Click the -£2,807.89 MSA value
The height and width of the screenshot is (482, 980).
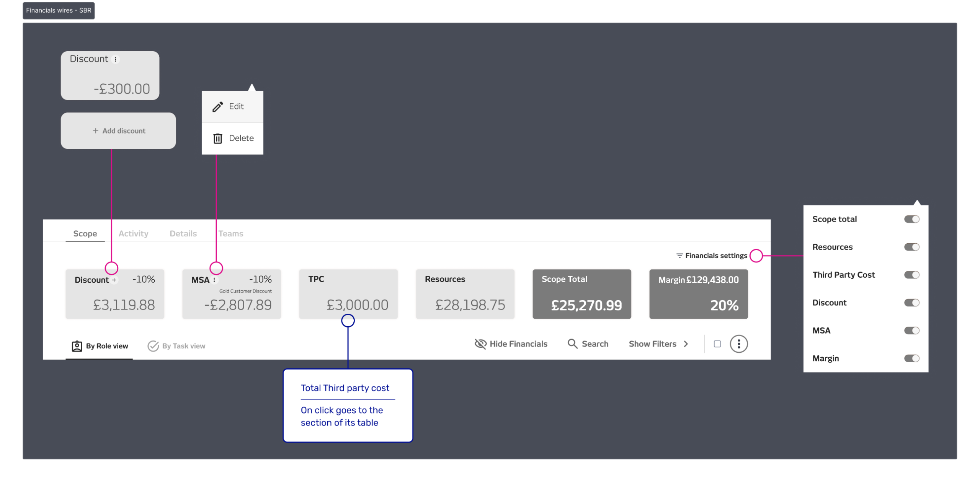pos(238,305)
